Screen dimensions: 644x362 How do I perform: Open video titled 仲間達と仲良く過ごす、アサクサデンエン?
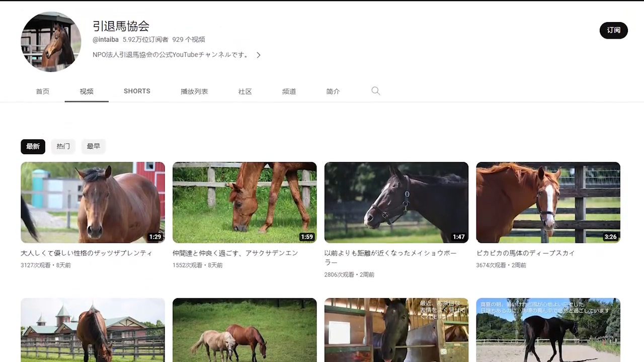(235, 253)
